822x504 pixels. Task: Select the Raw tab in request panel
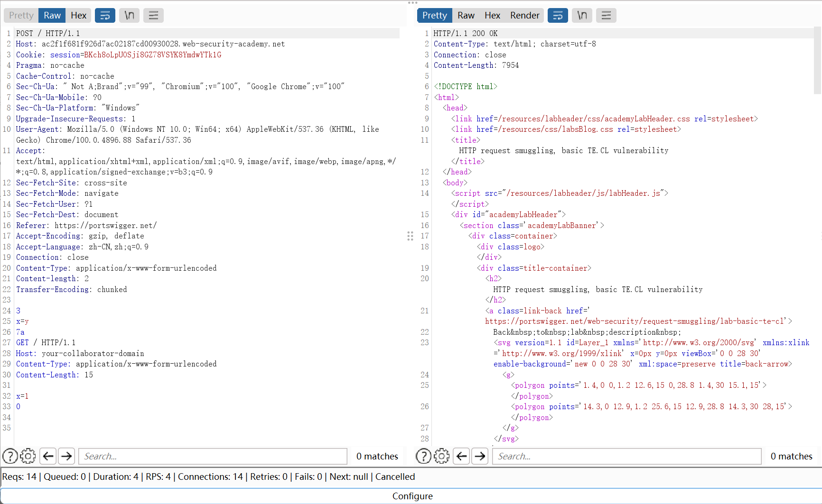(x=52, y=15)
